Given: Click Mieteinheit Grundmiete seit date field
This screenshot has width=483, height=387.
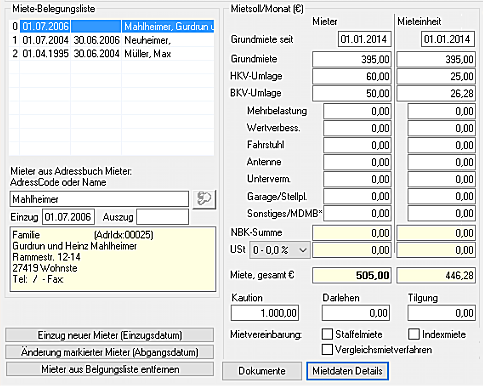Looking at the screenshot, I should click(x=448, y=39).
